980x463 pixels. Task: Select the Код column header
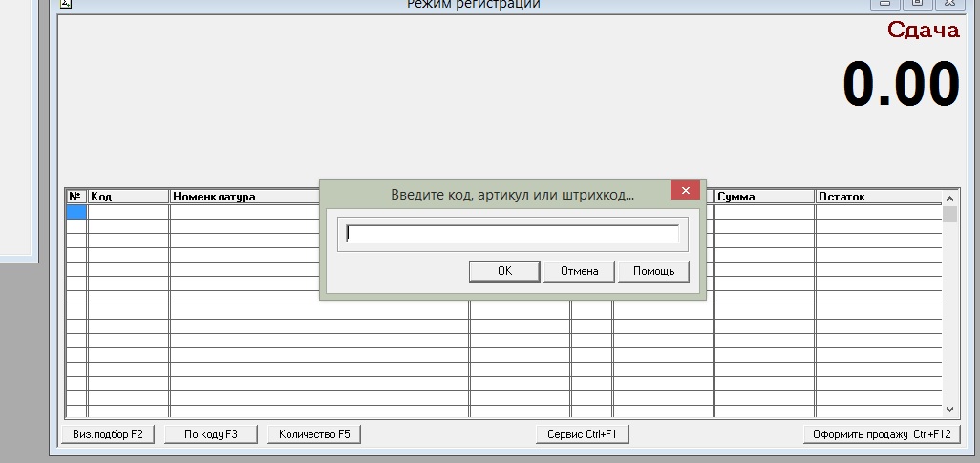(x=128, y=197)
